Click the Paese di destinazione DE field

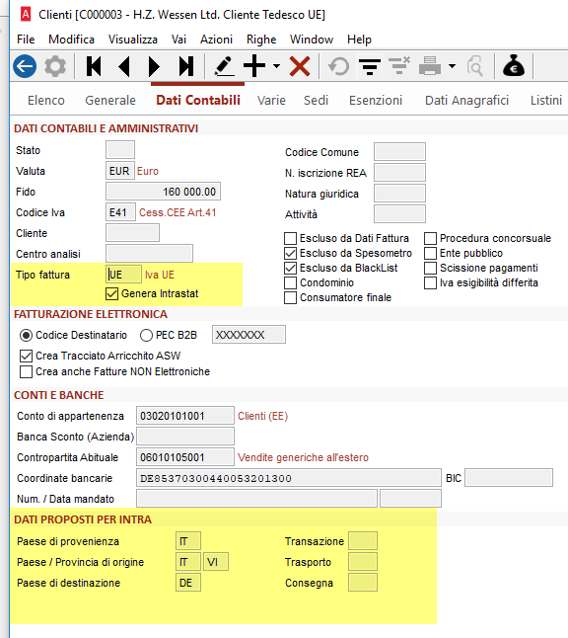(188, 583)
